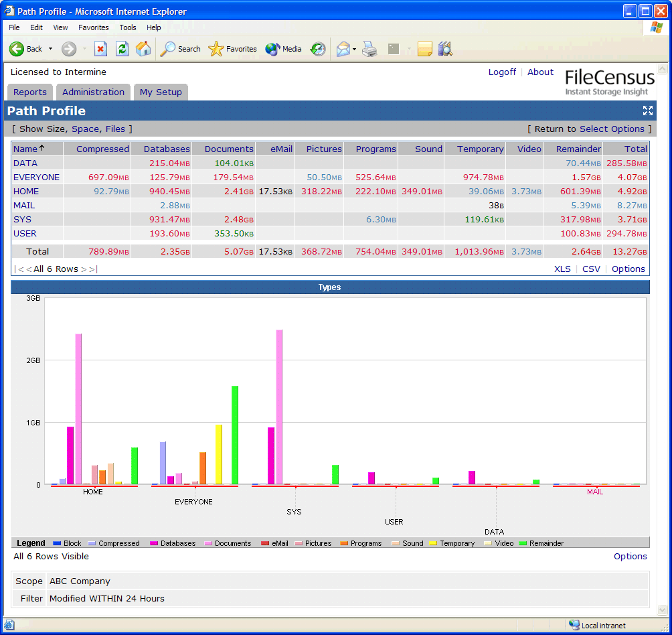The image size is (672, 635).
Task: Switch to the My Setup tab
Action: coord(161,92)
